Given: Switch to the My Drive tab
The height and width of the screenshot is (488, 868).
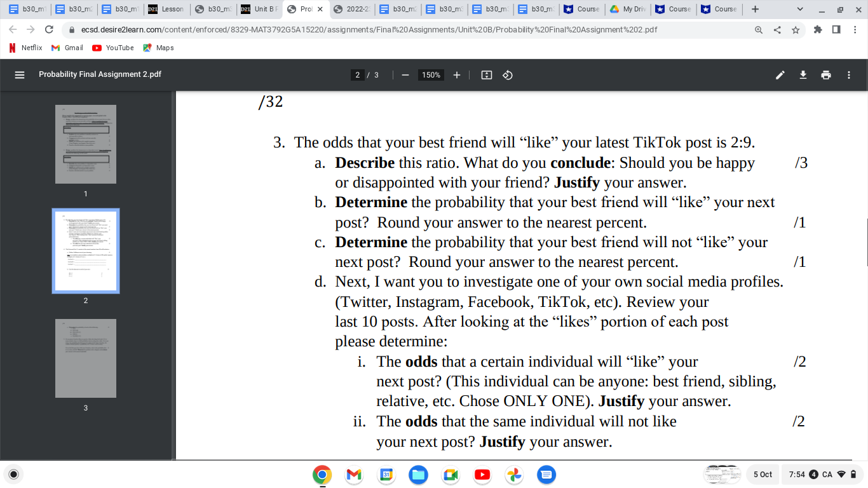Looking at the screenshot, I should click(627, 10).
